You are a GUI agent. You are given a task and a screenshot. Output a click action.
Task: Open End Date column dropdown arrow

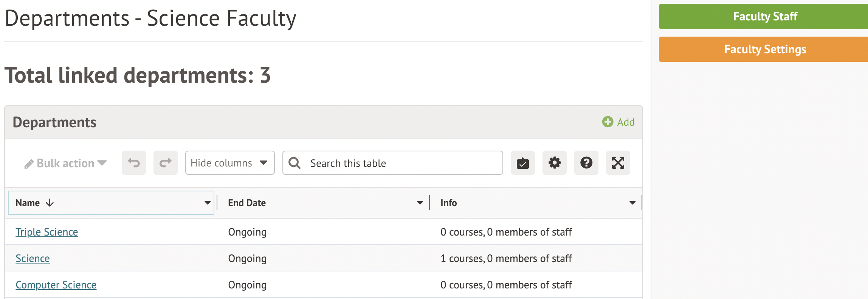tap(420, 203)
